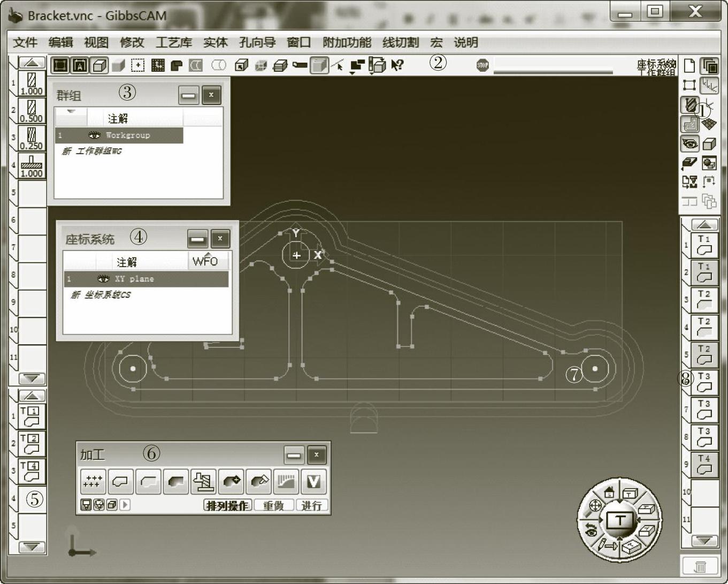The width and height of the screenshot is (728, 584).
Task: Open the sort triangle in 群组 header
Action: 71,112
